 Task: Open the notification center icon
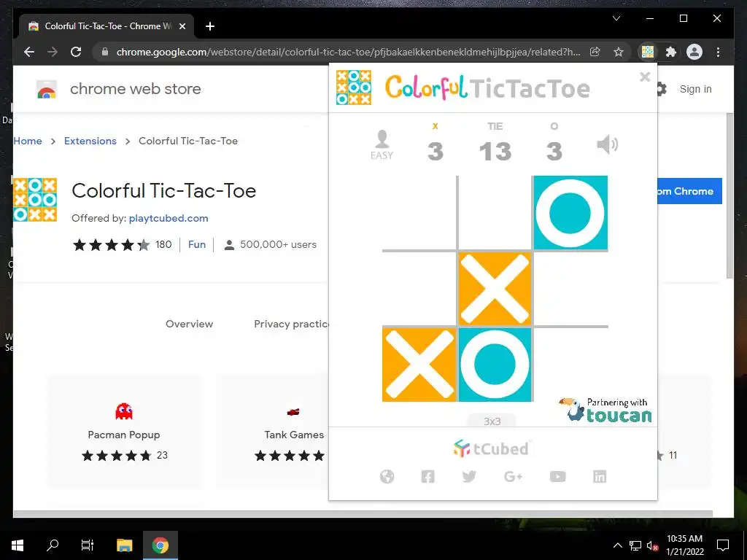pyautogui.click(x=723, y=545)
